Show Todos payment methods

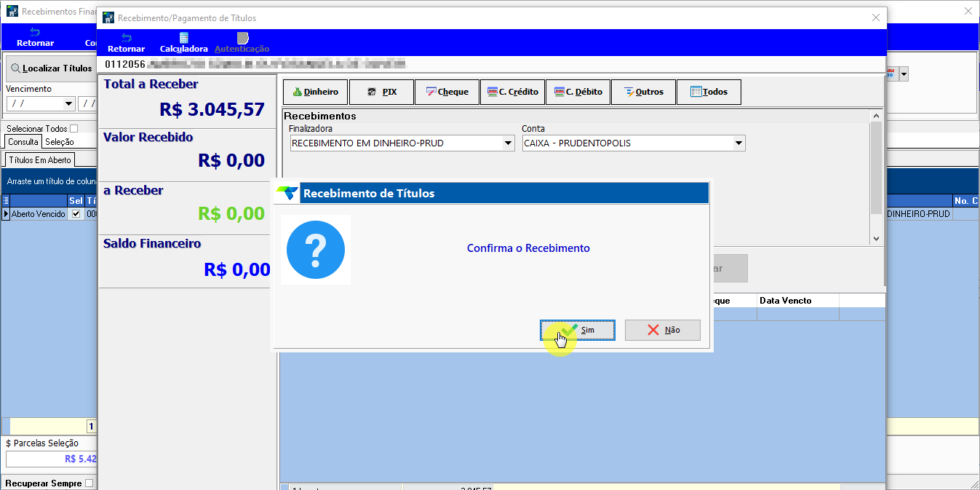(709, 92)
